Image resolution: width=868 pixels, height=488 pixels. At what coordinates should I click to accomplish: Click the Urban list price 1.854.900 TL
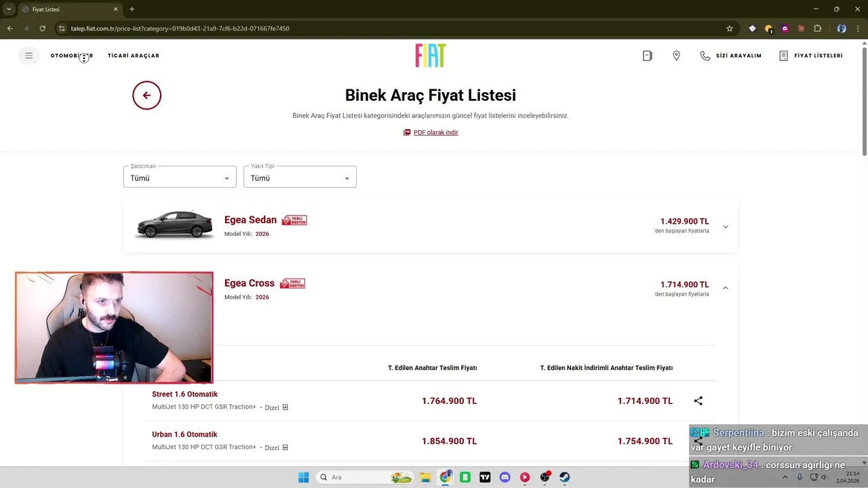point(449,441)
